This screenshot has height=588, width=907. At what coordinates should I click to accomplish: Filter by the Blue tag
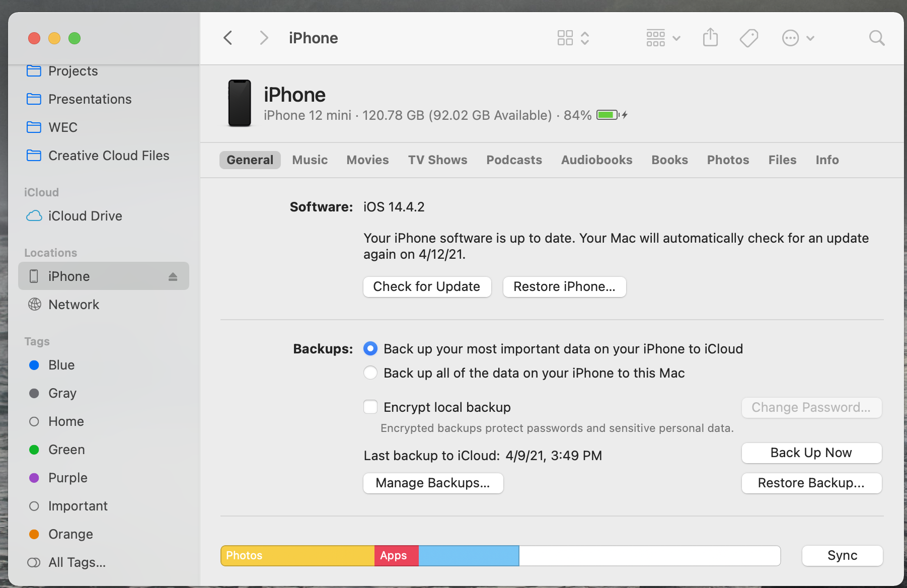click(104, 365)
